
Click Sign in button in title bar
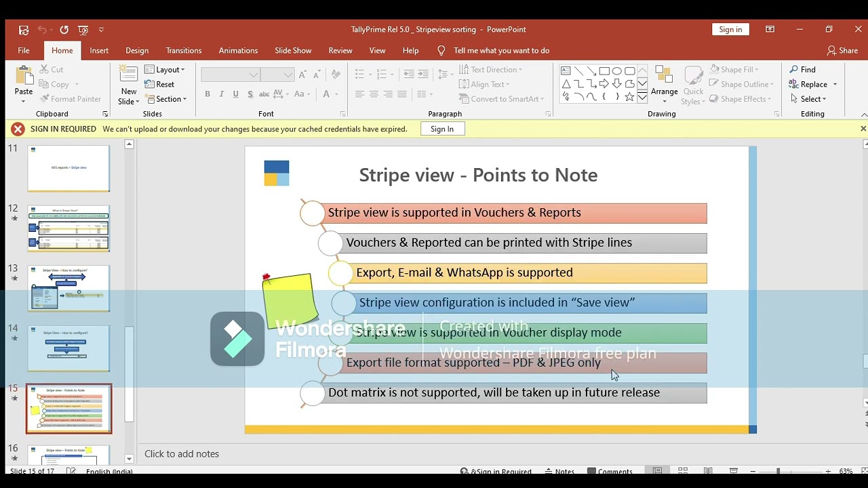(x=730, y=29)
